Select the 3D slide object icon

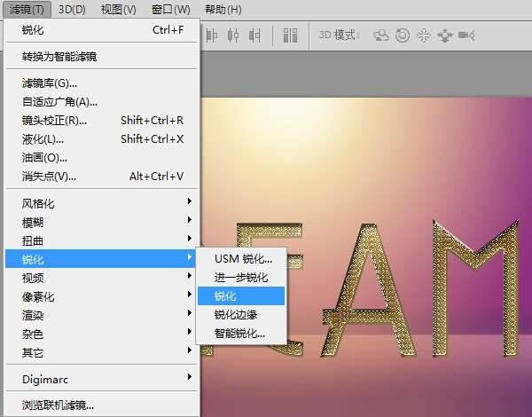pos(444,35)
